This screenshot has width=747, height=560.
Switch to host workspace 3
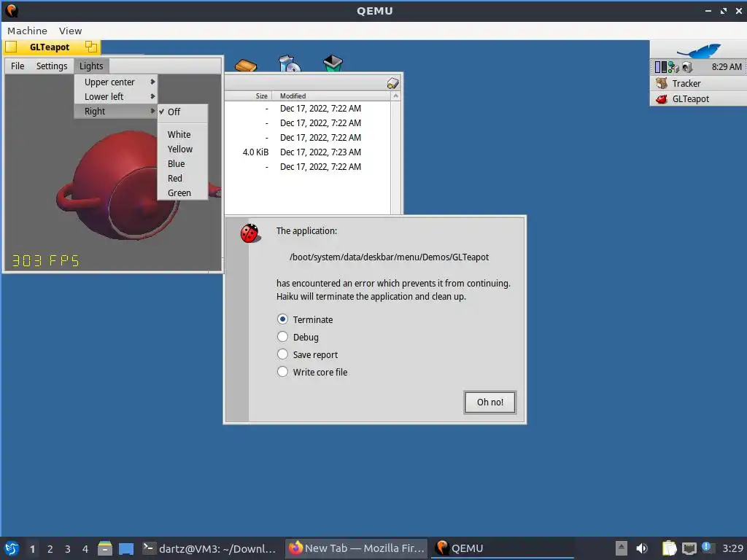coord(68,549)
